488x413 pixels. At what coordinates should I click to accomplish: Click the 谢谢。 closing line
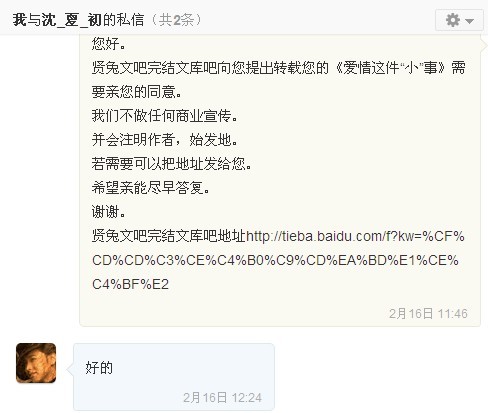109,212
